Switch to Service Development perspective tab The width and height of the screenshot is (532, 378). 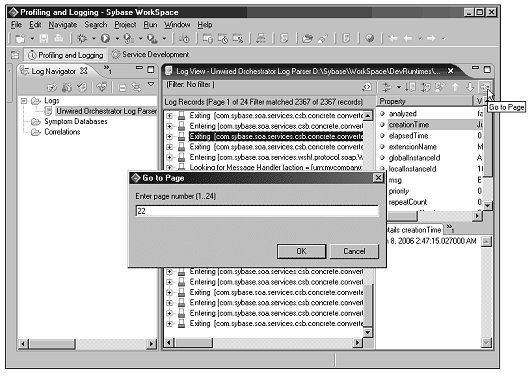pos(150,54)
